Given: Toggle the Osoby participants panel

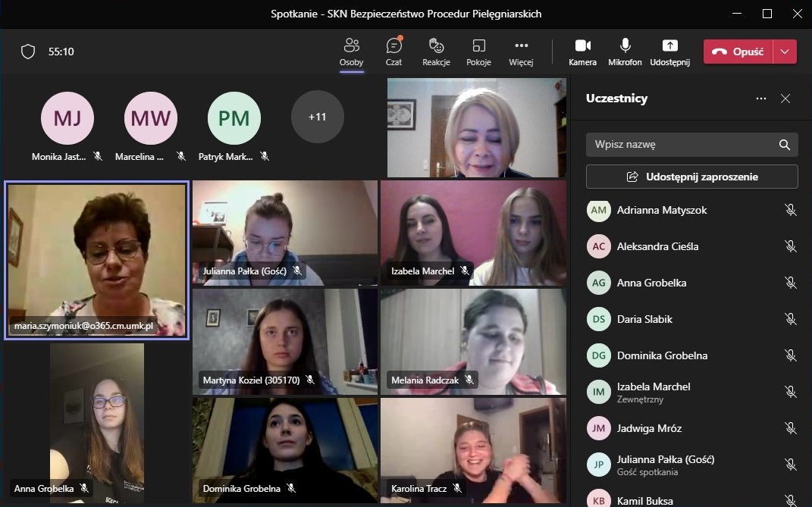Looking at the screenshot, I should (x=351, y=52).
